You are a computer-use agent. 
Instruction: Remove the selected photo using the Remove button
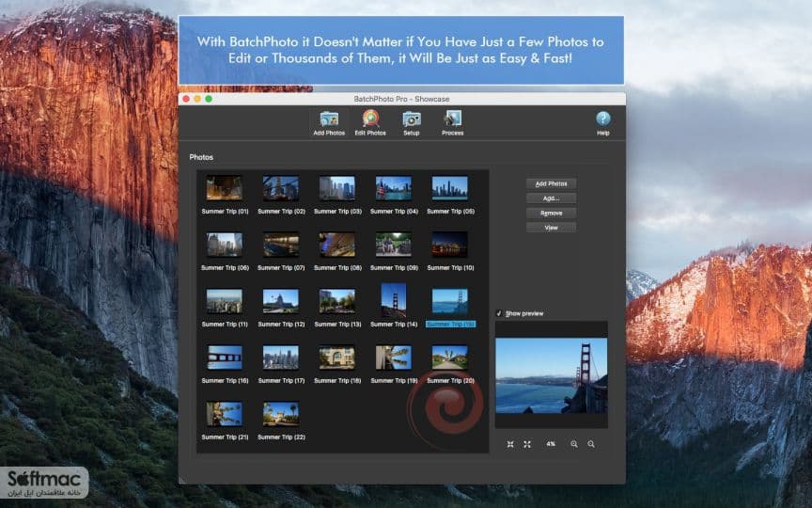551,213
